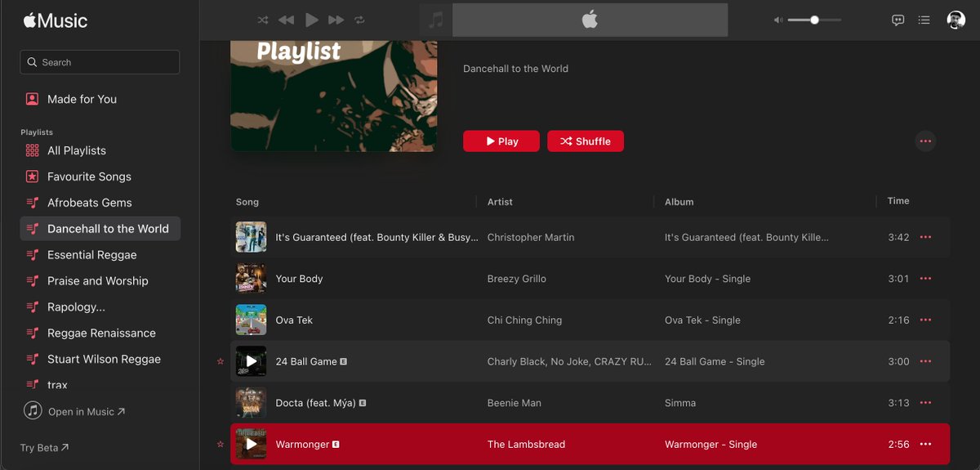Click the now playing Apple logo display

point(590,20)
